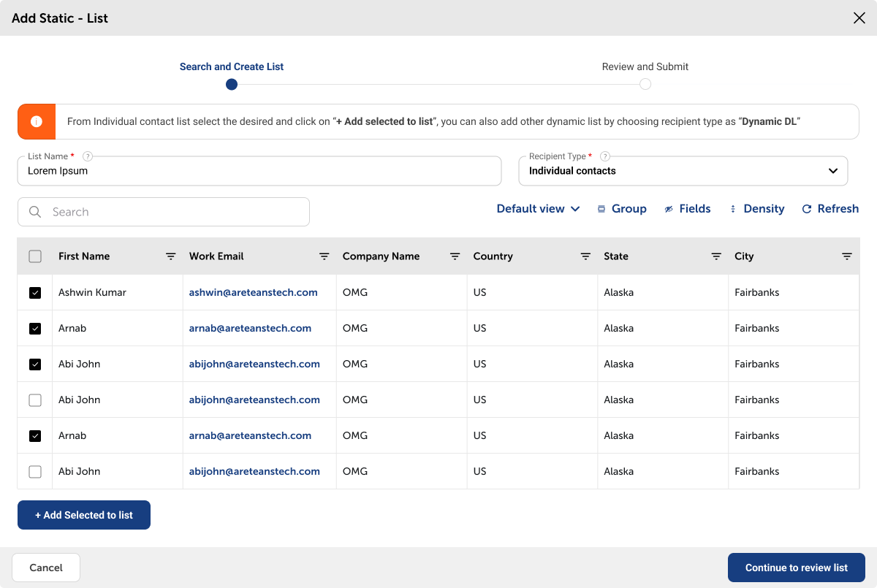The height and width of the screenshot is (588, 877).
Task: Check the last Abi John row checkbox
Action: pyautogui.click(x=35, y=472)
